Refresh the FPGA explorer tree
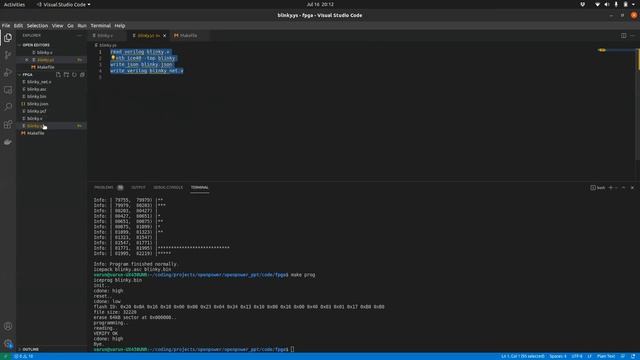The image size is (640, 360). pos(74,75)
